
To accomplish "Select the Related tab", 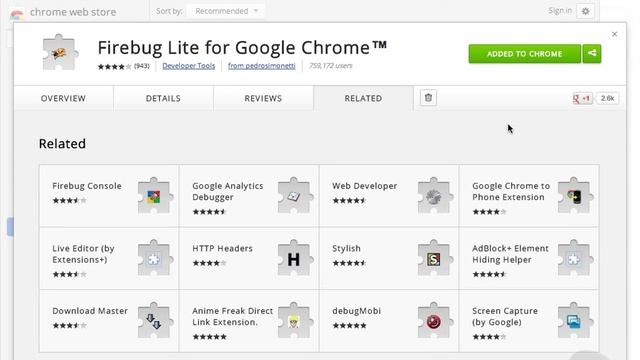I will (363, 98).
